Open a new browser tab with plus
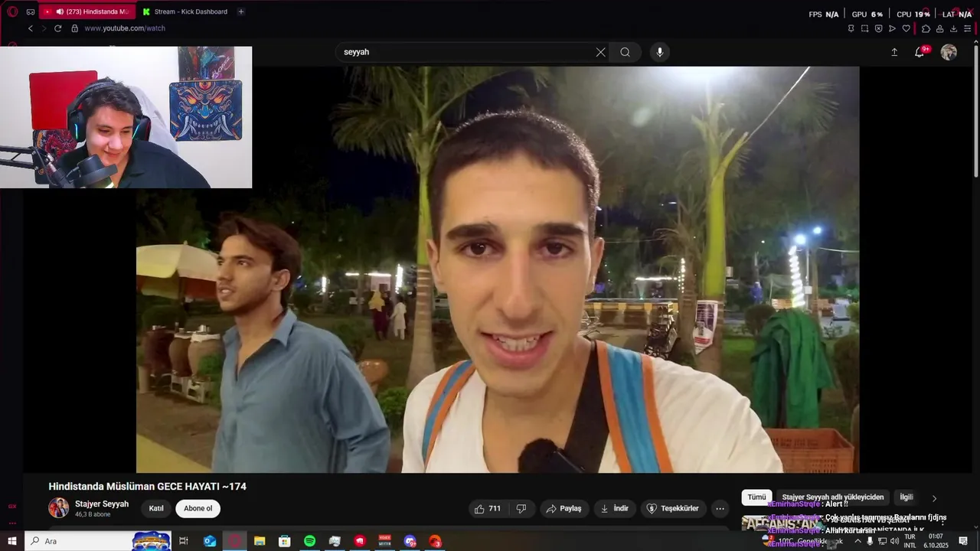980x551 pixels. coord(241,11)
